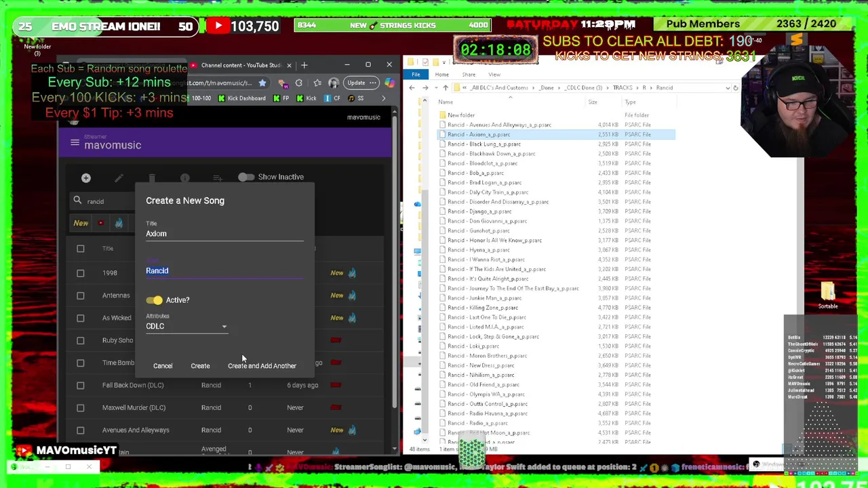This screenshot has width=868, height=488.
Task: Open Explorer recent locations dropdown arrow
Action: click(435, 87)
